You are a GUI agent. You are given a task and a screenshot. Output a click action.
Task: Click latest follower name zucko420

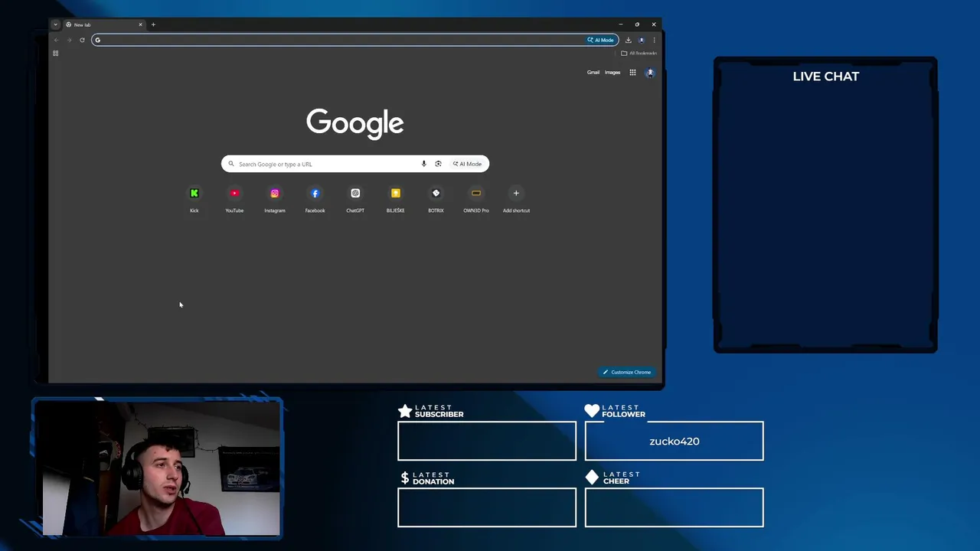click(x=675, y=441)
